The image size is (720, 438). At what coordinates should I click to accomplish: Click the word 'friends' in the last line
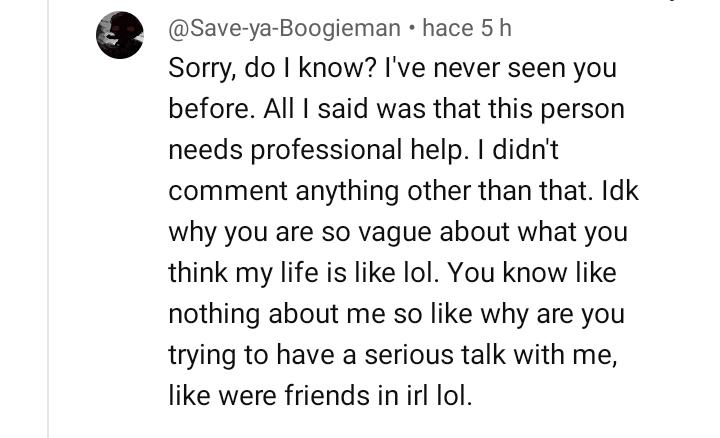327,396
